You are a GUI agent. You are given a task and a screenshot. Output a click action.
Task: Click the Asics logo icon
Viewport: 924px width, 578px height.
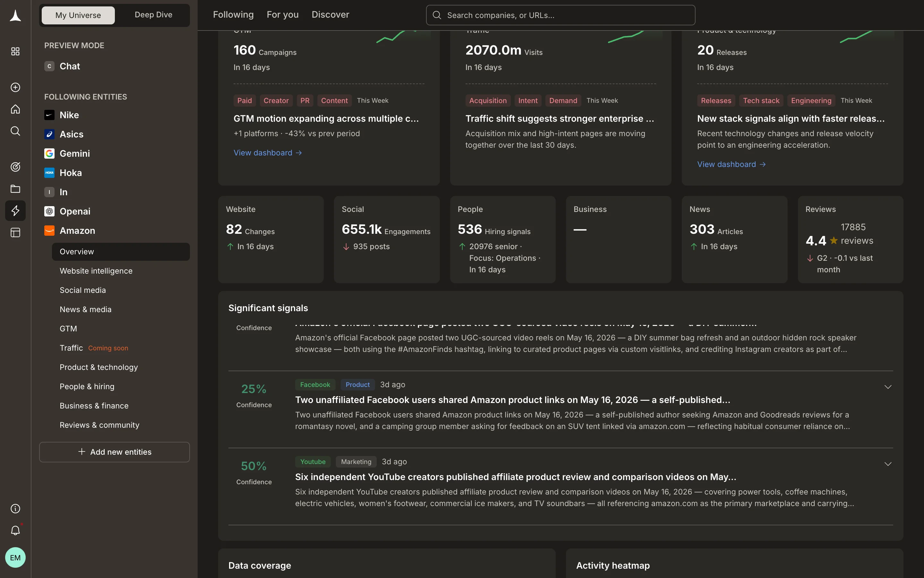49,134
